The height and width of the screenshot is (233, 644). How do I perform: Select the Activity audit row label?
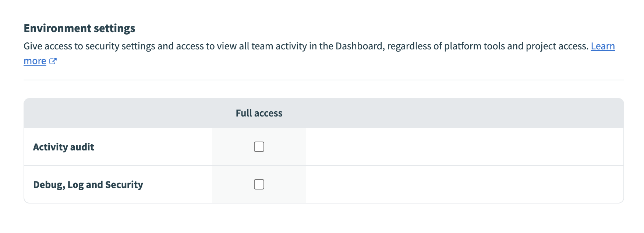pyautogui.click(x=64, y=147)
